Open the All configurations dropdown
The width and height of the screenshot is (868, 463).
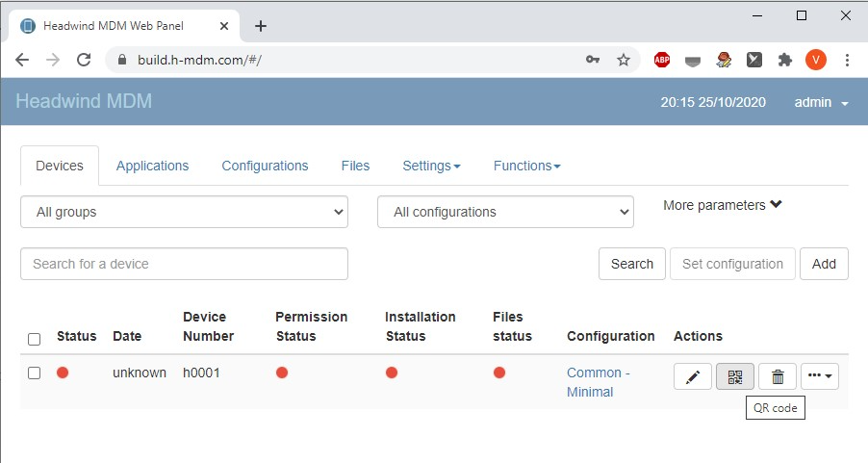coord(505,212)
